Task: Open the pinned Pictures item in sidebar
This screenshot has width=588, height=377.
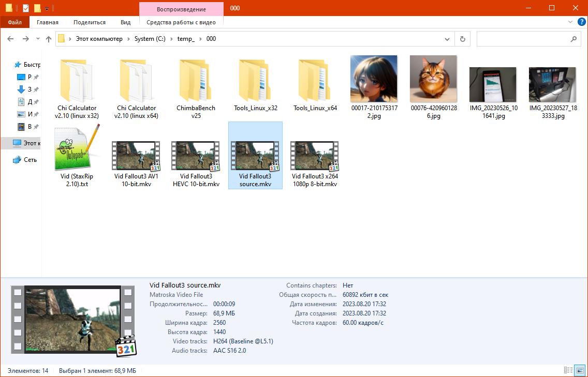Action: click(x=27, y=114)
